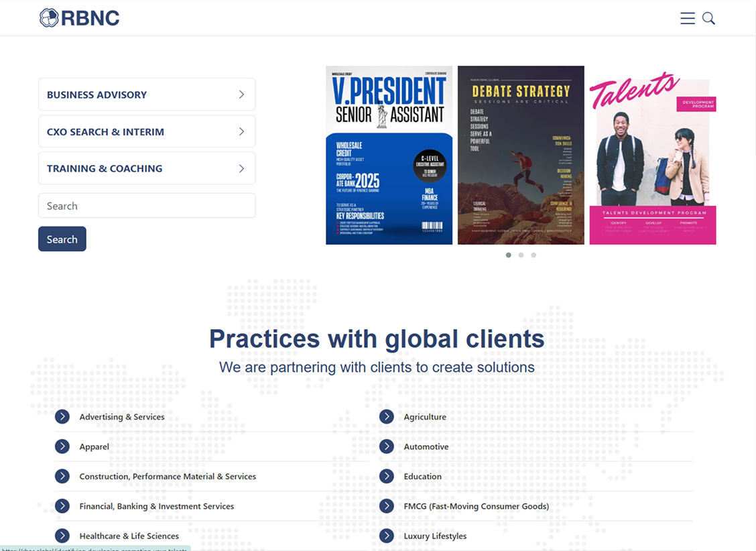Expand the CXO Search & Interim section

pos(147,131)
